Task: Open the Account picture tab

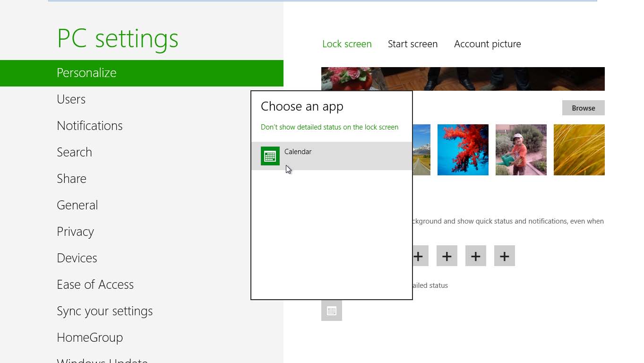Action: (487, 44)
